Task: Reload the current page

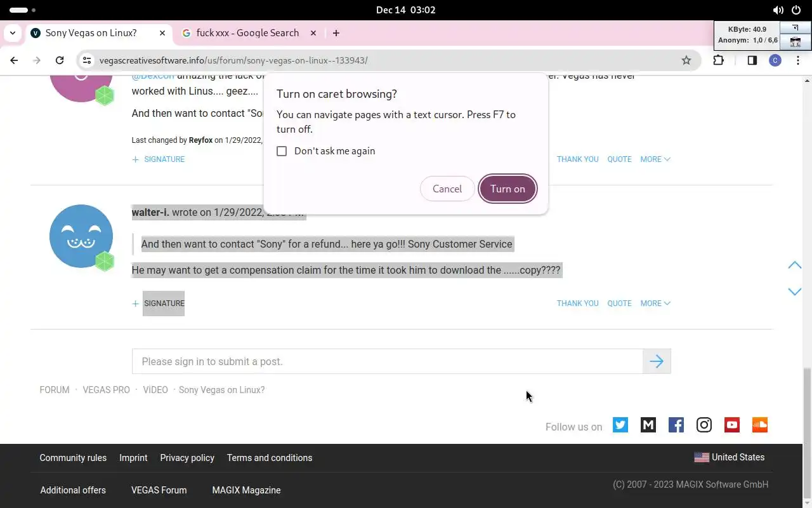Action: pyautogui.click(x=60, y=60)
